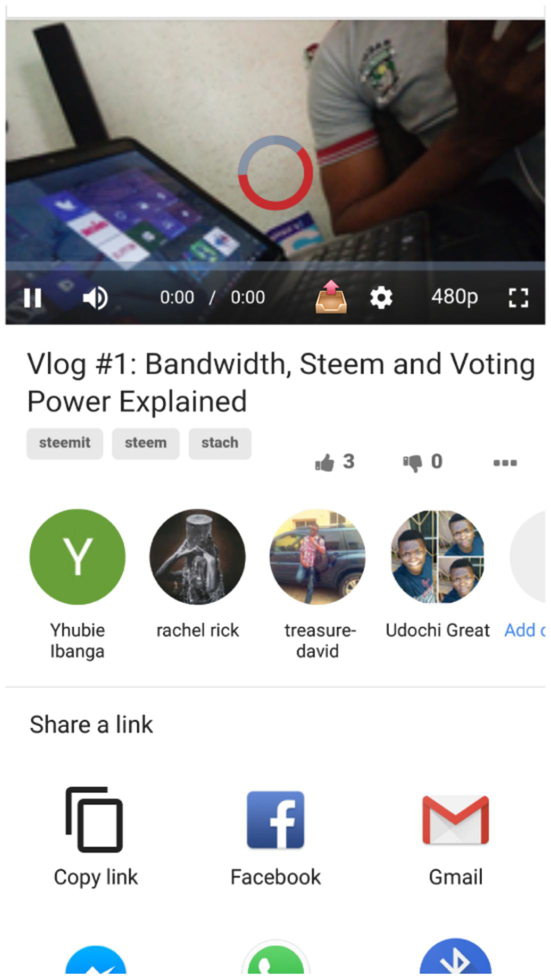Share the link via Gmail
Image resolution: width=551 pixels, height=980 pixels.
pyautogui.click(x=455, y=820)
